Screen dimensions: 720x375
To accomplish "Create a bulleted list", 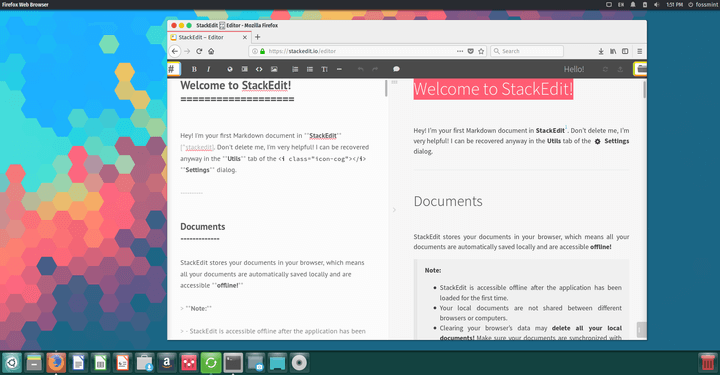I will (x=310, y=69).
